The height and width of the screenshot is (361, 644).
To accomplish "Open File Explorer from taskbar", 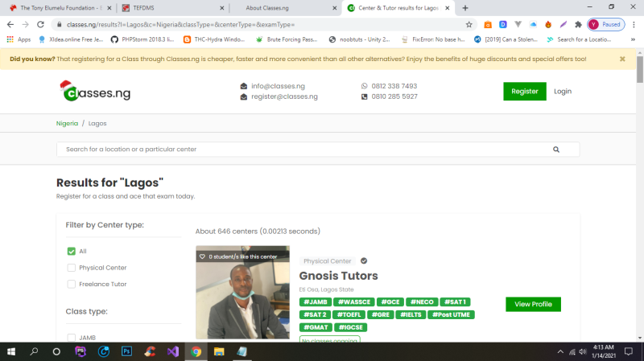I will (219, 351).
